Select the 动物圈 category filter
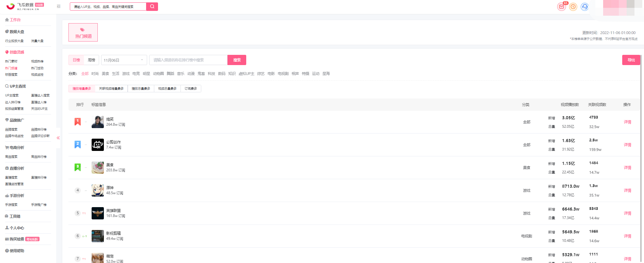Image resolution: width=644 pixels, height=263 pixels. point(158,74)
